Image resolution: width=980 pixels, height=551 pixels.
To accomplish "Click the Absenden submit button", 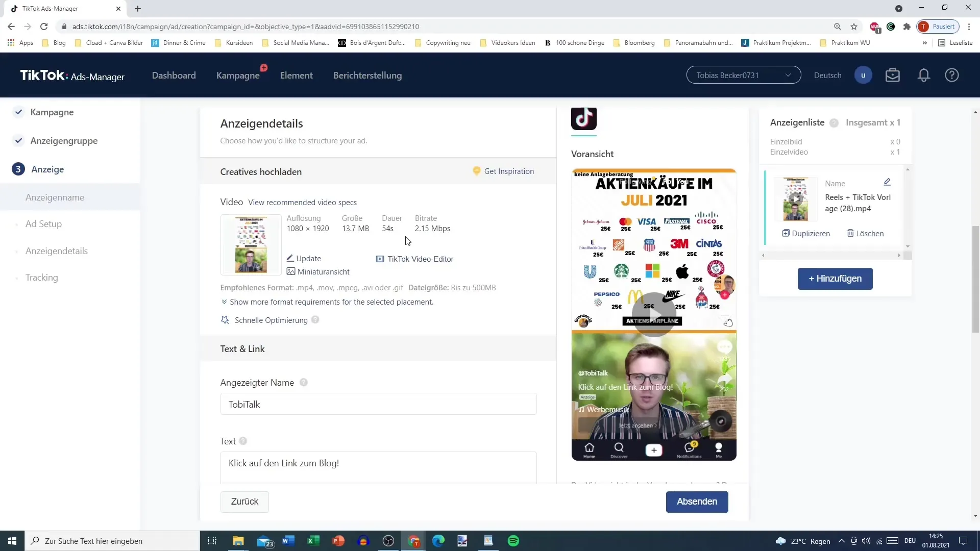I will coord(697,501).
